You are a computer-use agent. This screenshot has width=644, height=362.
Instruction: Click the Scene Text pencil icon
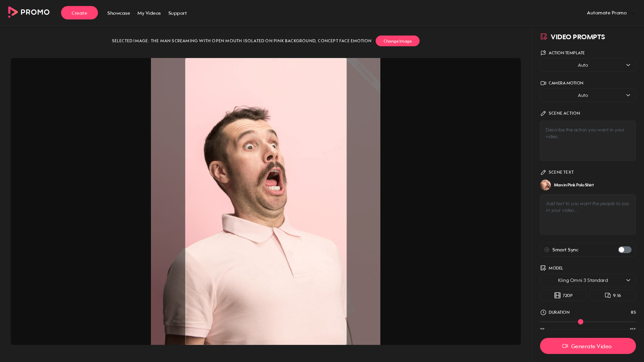click(x=543, y=172)
